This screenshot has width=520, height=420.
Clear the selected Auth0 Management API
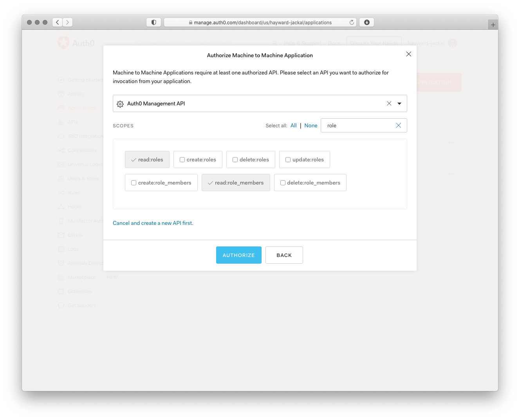point(389,103)
